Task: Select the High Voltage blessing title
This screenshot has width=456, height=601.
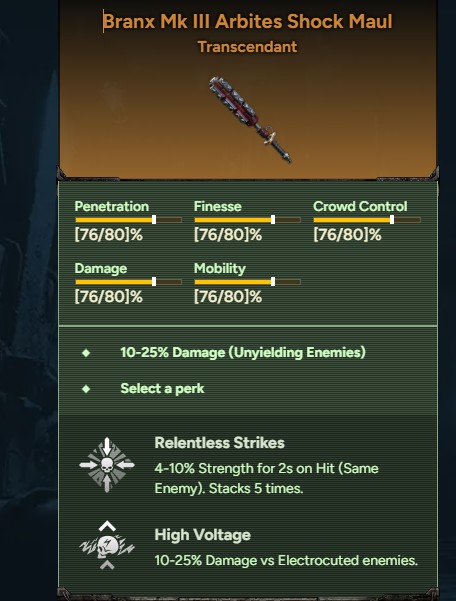Action: click(202, 535)
